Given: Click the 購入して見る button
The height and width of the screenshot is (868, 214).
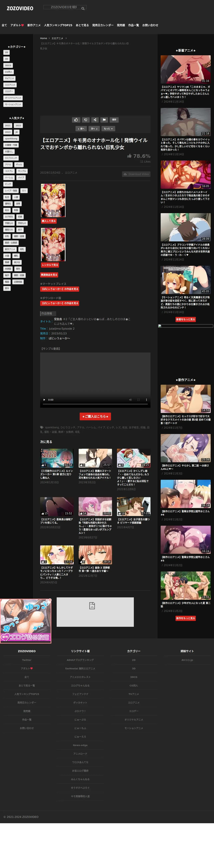Looking at the screenshot, I should [49, 221].
